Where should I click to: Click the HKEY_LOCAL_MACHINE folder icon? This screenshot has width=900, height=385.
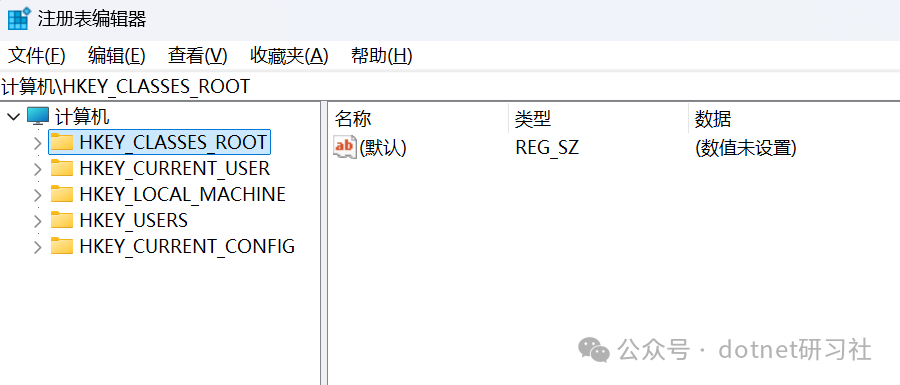62,194
